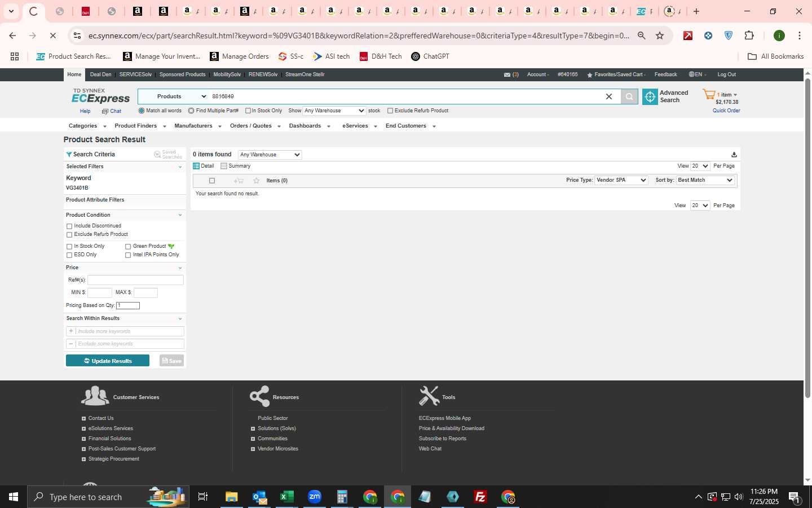Open Chrome extensions puzzle icon
Viewport: 812px width, 508px height.
pos(749,36)
